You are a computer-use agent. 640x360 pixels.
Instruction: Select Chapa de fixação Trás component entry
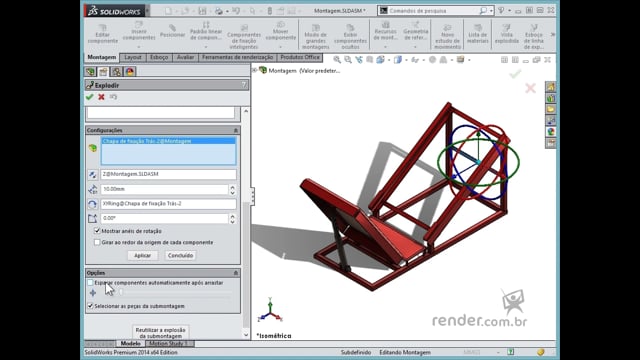[168, 141]
